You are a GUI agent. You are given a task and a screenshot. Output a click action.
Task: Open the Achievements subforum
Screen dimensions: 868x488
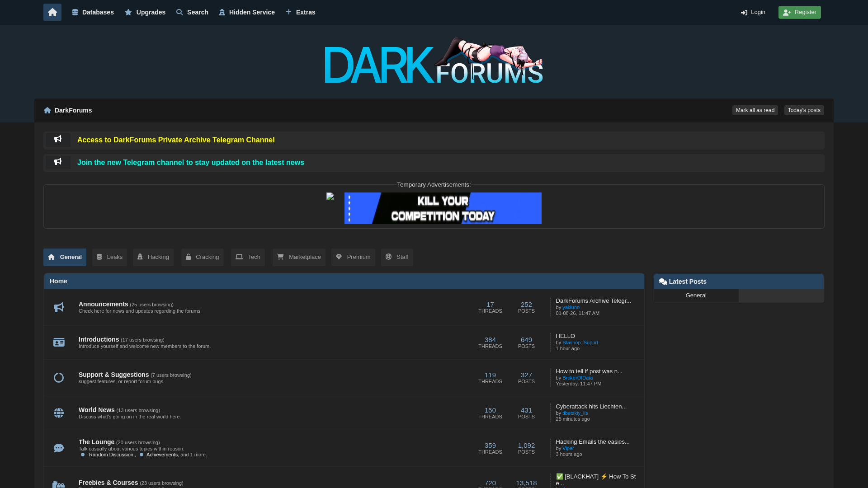click(x=162, y=455)
